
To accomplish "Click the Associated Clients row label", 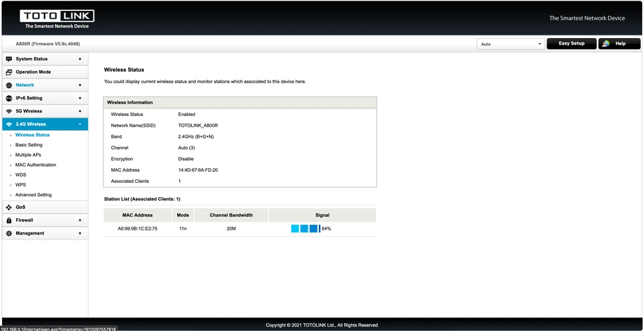I will pos(130,181).
